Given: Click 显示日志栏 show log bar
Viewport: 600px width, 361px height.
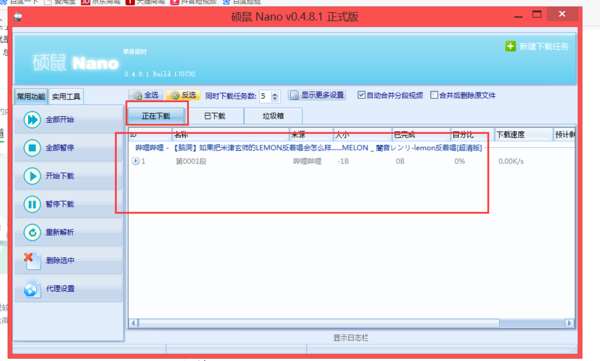Looking at the screenshot, I should (351, 338).
